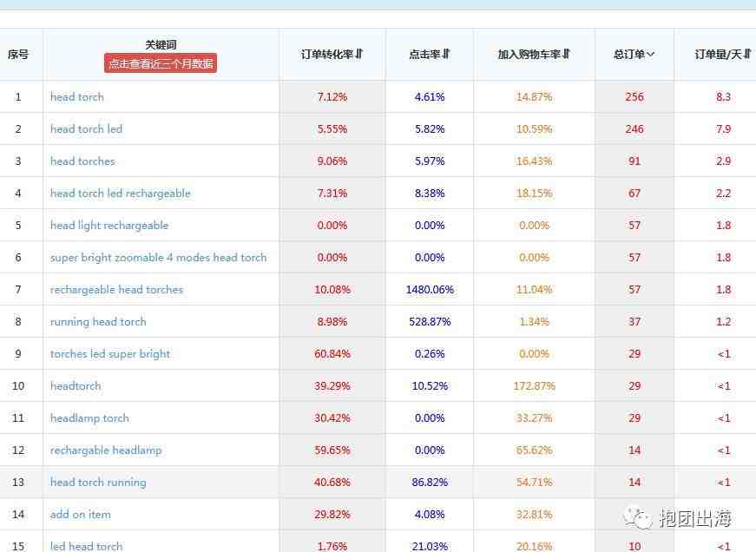Sort by 加入购物车率 column arrows
Image resolution: width=756 pixels, height=552 pixels.
[x=567, y=54]
